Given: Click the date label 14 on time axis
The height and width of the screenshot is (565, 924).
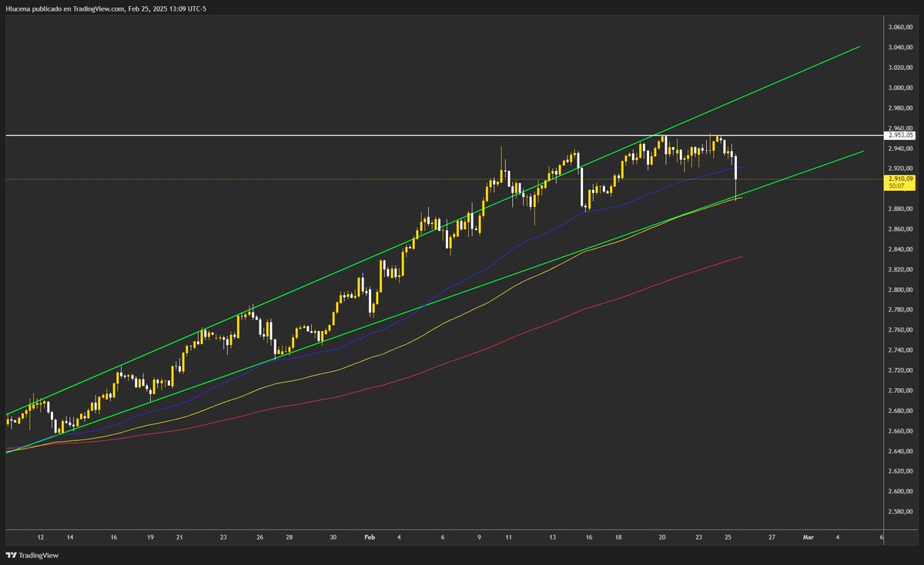Looking at the screenshot, I should (69, 537).
